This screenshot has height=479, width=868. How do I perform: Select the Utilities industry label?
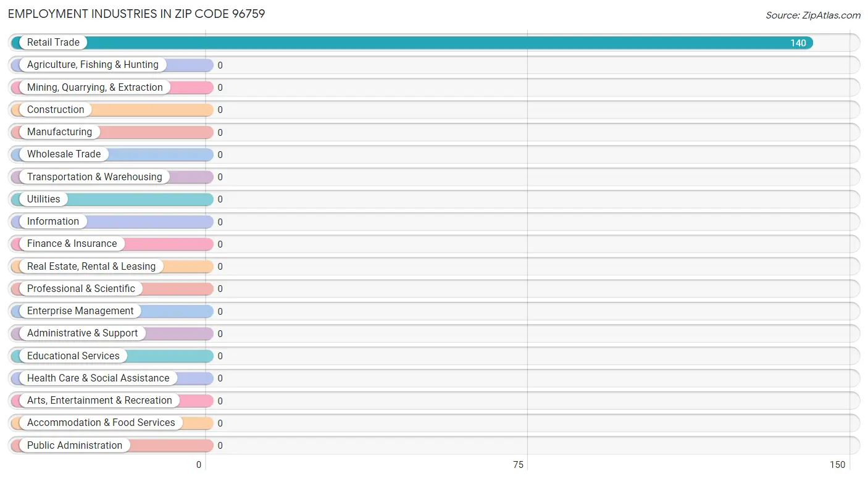(44, 199)
